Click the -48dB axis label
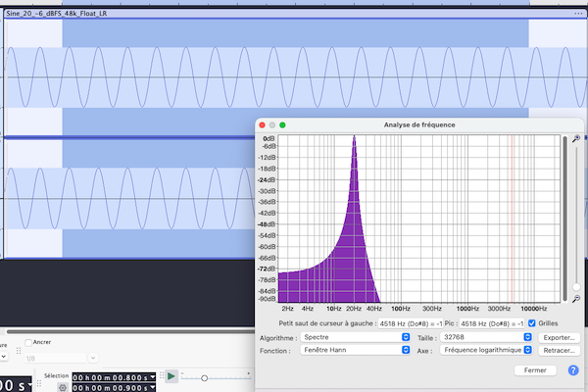588x392 pixels. [x=267, y=224]
